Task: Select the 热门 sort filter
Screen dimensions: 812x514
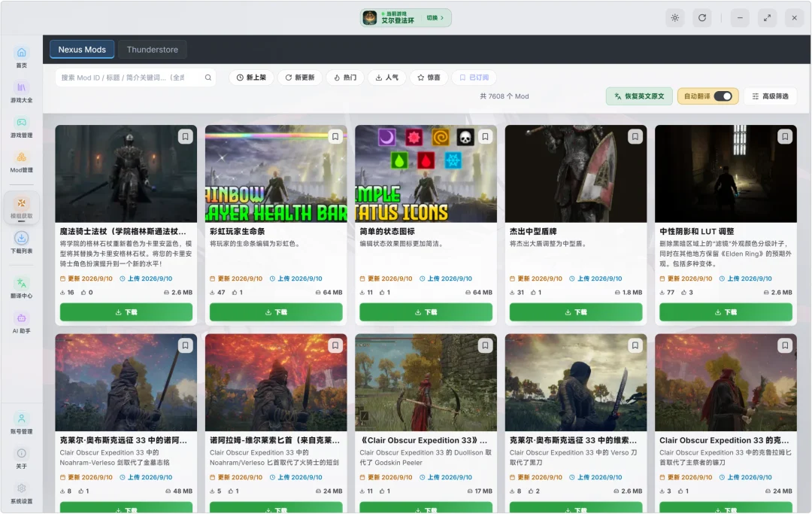Action: coord(345,78)
